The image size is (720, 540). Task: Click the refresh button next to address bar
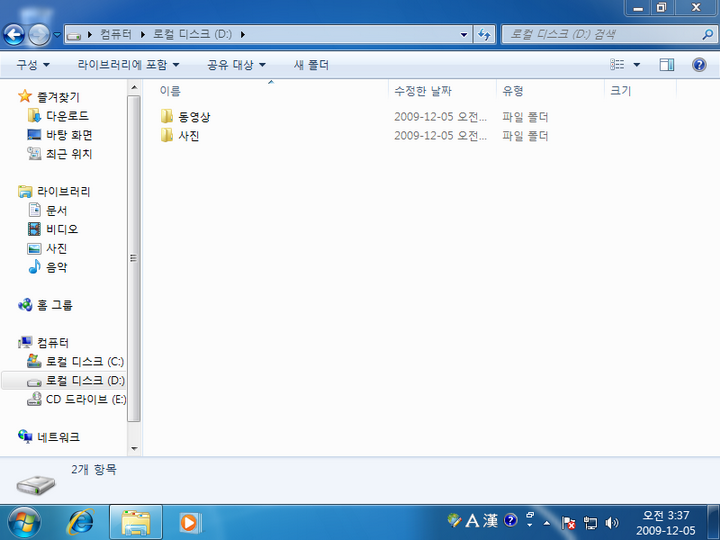(484, 34)
